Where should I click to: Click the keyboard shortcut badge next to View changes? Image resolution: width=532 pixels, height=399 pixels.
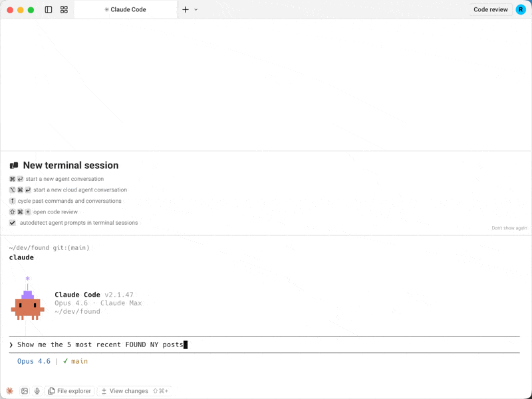tap(160, 391)
